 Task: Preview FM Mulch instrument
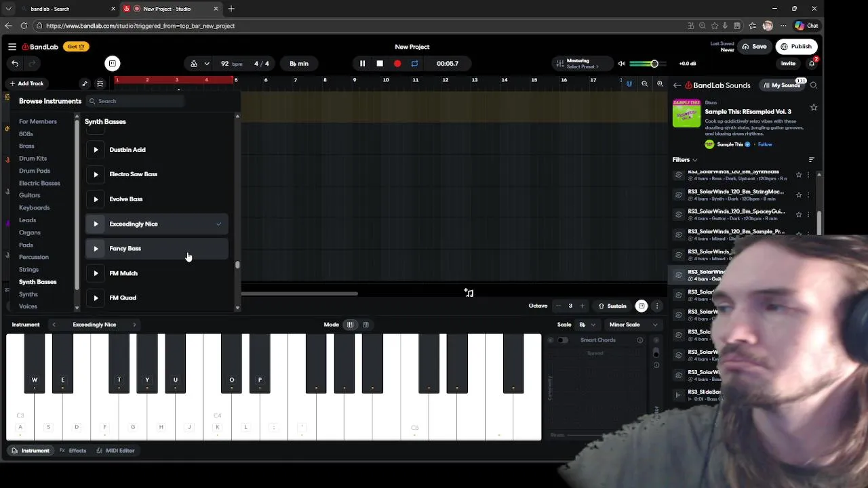coord(96,273)
